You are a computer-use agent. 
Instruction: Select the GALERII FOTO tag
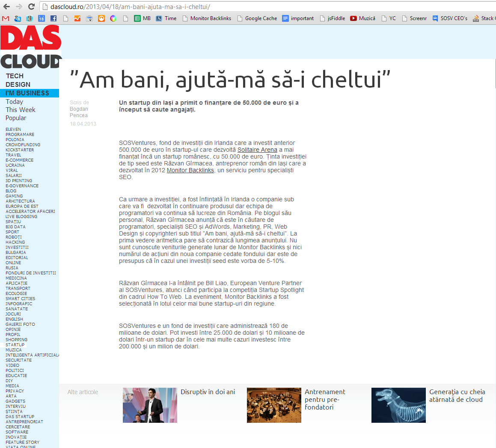20,324
